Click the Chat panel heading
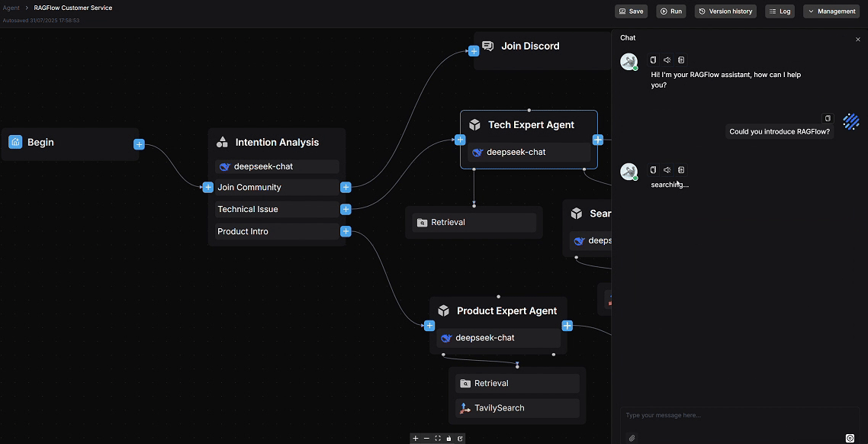 (x=628, y=38)
